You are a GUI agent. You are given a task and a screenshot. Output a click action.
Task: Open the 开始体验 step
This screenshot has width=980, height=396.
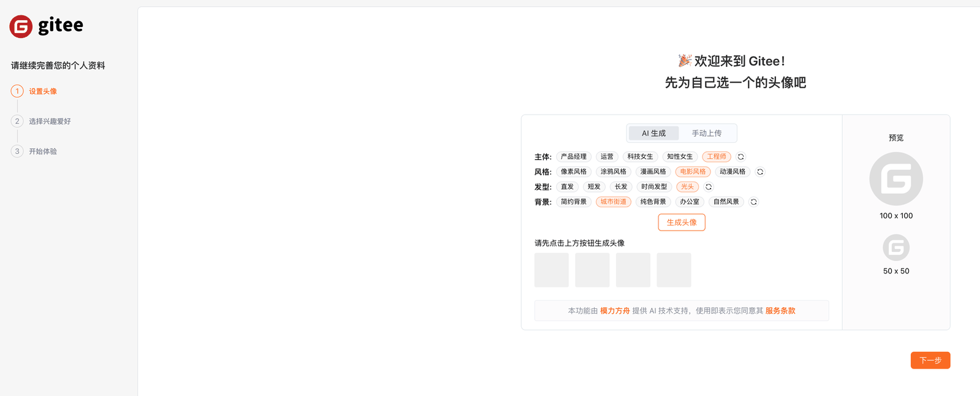[x=43, y=151]
